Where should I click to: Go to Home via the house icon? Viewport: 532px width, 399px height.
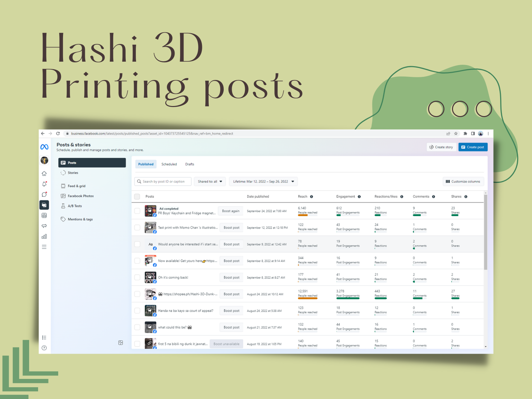click(x=44, y=174)
